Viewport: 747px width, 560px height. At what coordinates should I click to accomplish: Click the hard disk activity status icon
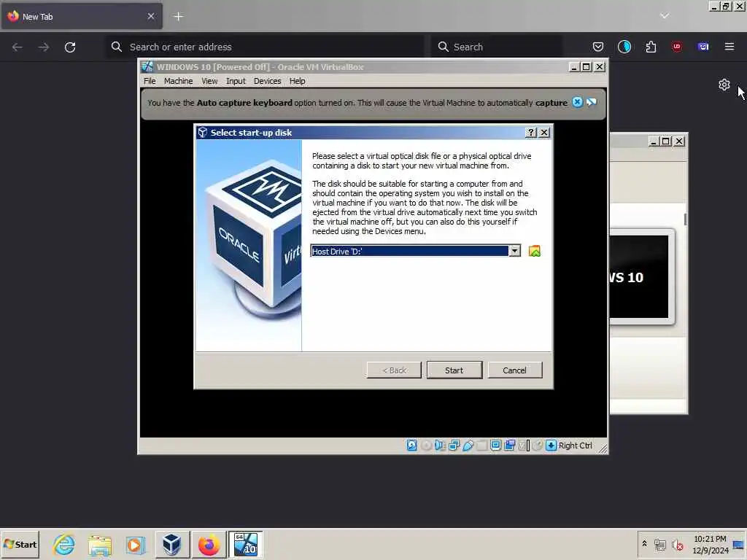(x=411, y=446)
